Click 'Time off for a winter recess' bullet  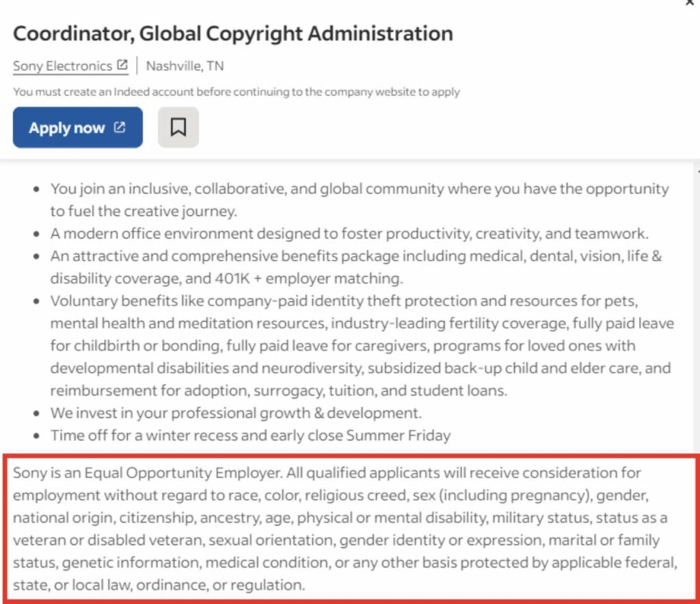[x=250, y=435]
